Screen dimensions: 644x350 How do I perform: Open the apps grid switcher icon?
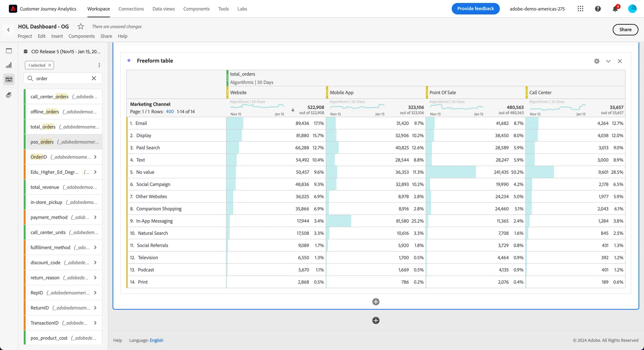point(580,9)
